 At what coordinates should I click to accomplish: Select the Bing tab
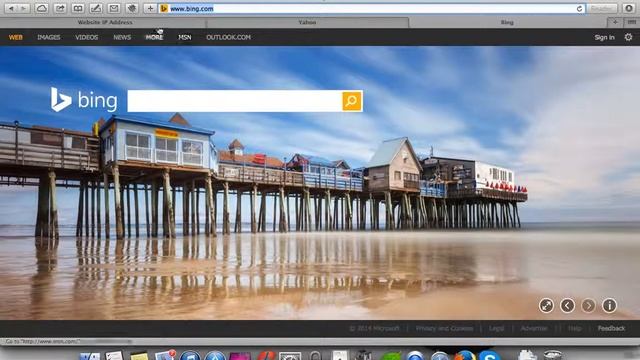[x=507, y=22]
